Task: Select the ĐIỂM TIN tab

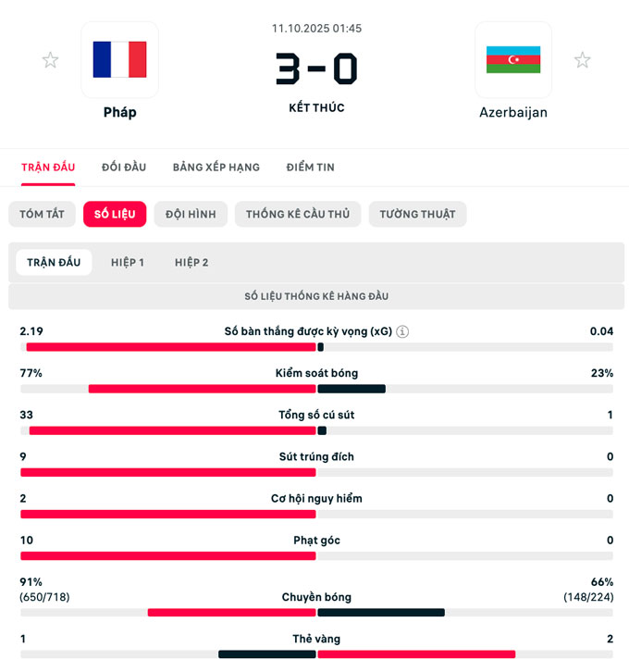Action: tap(310, 168)
